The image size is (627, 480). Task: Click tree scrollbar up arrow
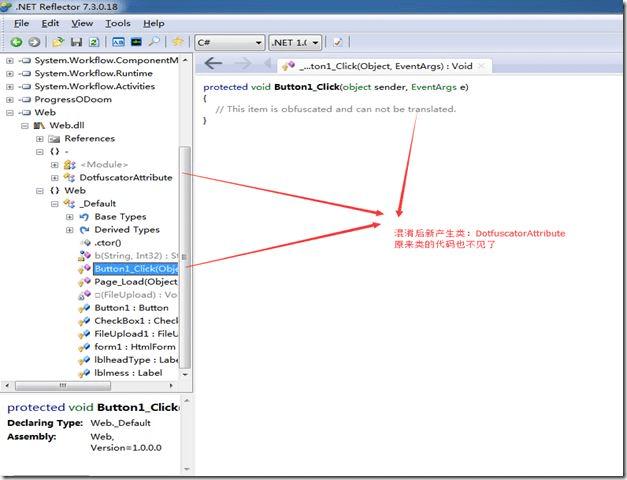pyautogui.click(x=185, y=60)
